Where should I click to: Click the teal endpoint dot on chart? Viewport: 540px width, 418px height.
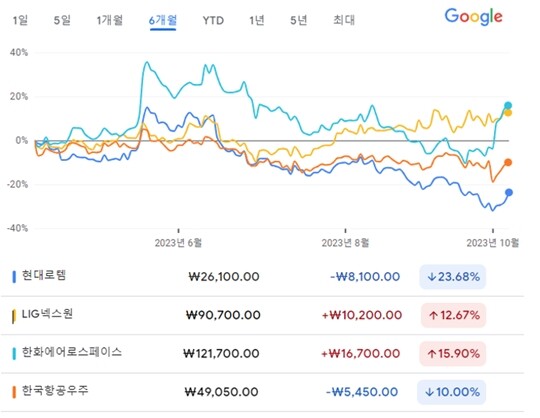[x=508, y=105]
